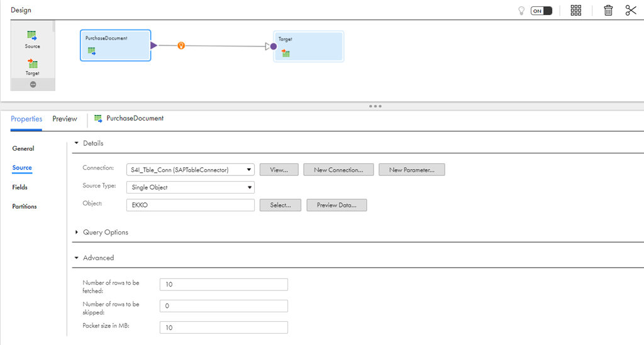Click the lightbulb recommendation icon

tap(521, 11)
